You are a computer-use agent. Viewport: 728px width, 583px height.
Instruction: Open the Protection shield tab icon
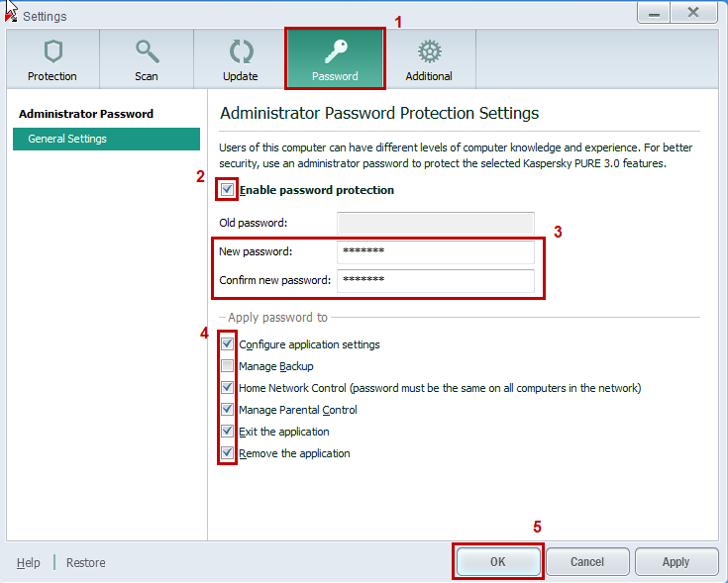52,51
